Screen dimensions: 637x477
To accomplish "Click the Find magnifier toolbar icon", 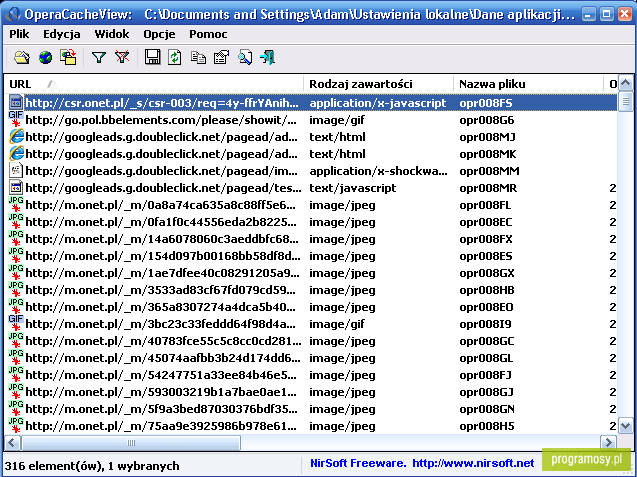I will click(245, 57).
